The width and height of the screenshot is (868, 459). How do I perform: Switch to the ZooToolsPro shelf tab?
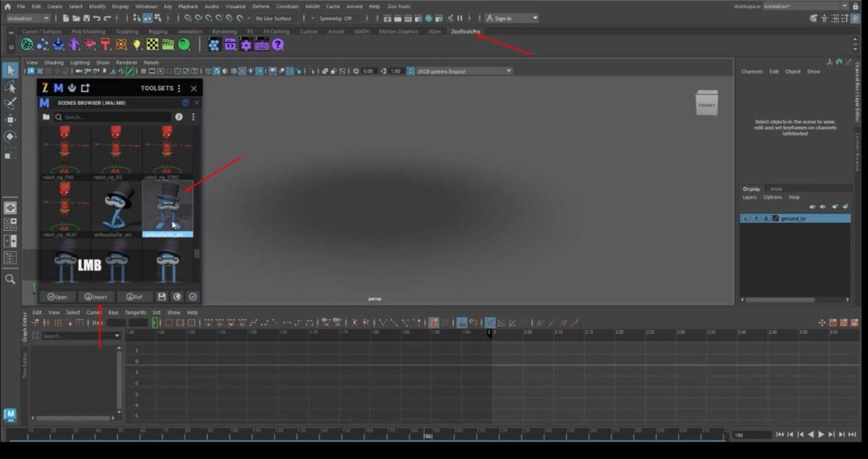[467, 32]
